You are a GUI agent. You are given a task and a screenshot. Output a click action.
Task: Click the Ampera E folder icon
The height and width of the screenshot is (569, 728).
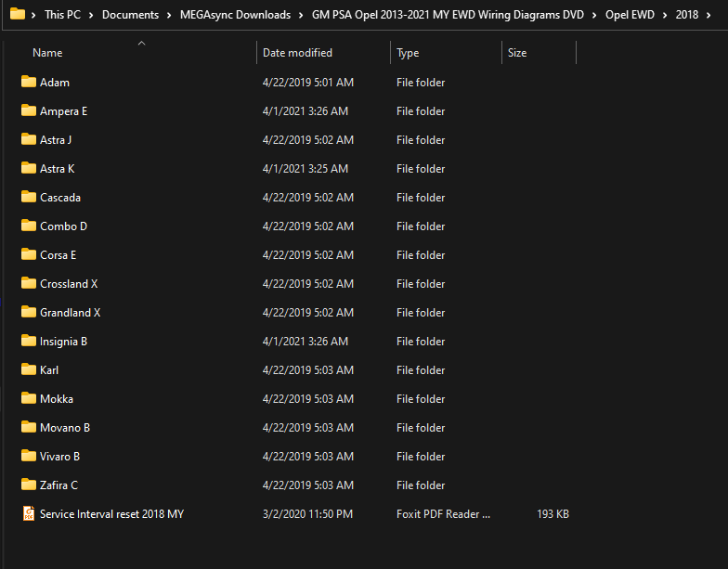pyautogui.click(x=28, y=110)
